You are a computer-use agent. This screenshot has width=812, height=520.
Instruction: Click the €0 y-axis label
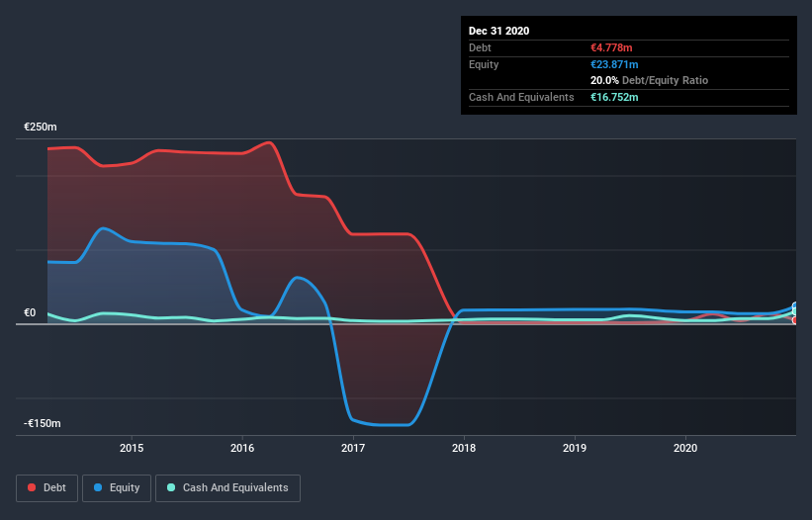pos(30,312)
